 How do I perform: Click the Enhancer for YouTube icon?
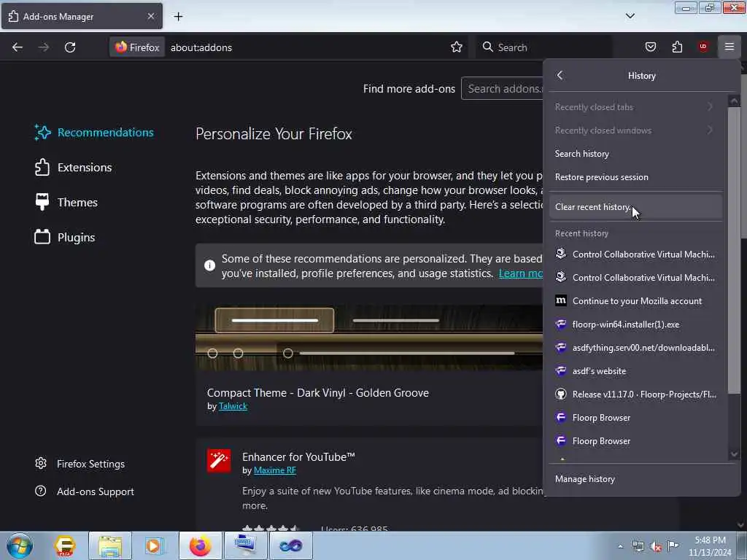(x=219, y=461)
